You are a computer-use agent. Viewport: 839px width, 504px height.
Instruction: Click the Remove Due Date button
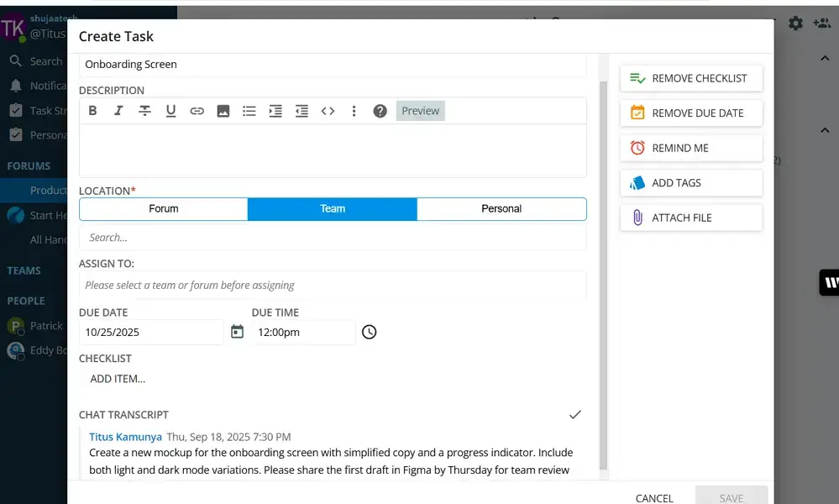pos(691,113)
